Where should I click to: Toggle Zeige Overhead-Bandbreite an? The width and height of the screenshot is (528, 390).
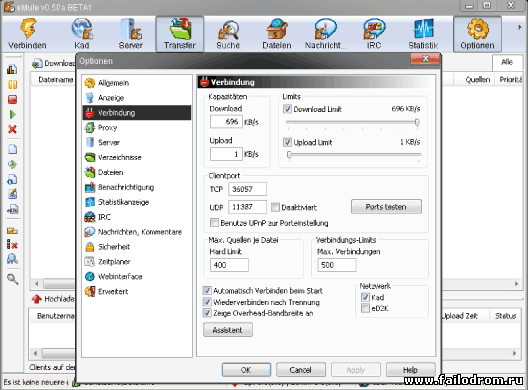pyautogui.click(x=207, y=313)
